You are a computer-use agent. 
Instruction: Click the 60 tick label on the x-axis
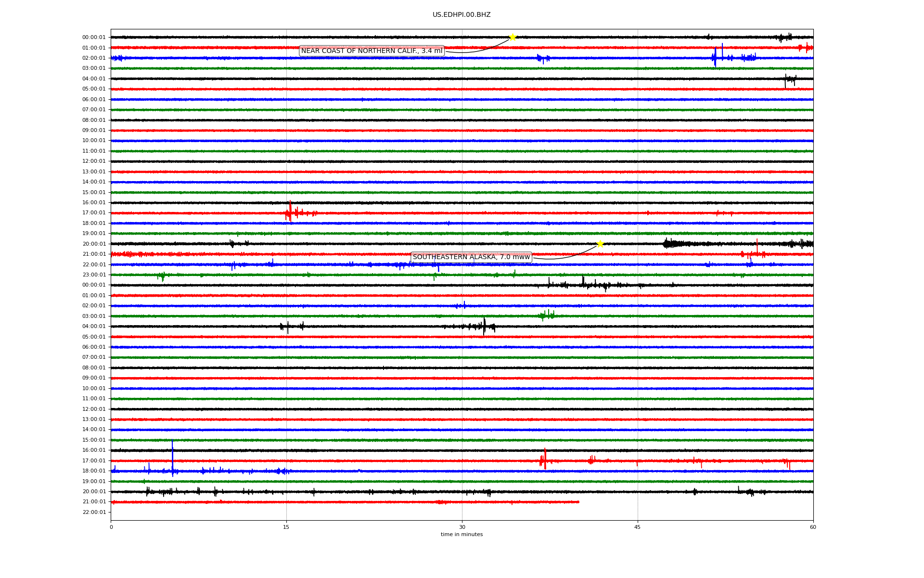pyautogui.click(x=813, y=527)
